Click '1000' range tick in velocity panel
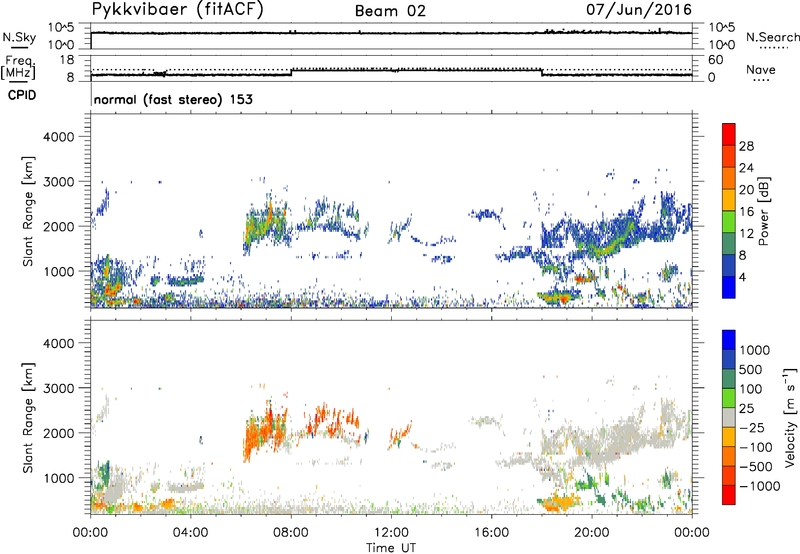 pyautogui.click(x=59, y=478)
